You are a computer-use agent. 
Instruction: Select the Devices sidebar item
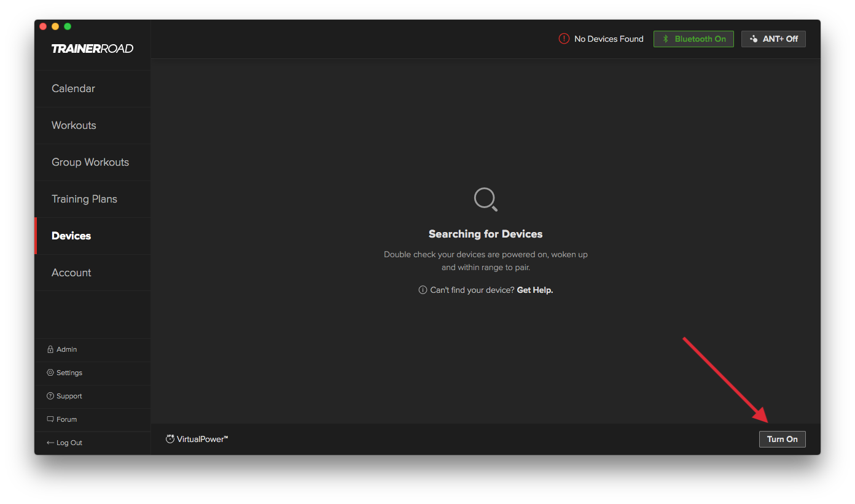pos(92,236)
